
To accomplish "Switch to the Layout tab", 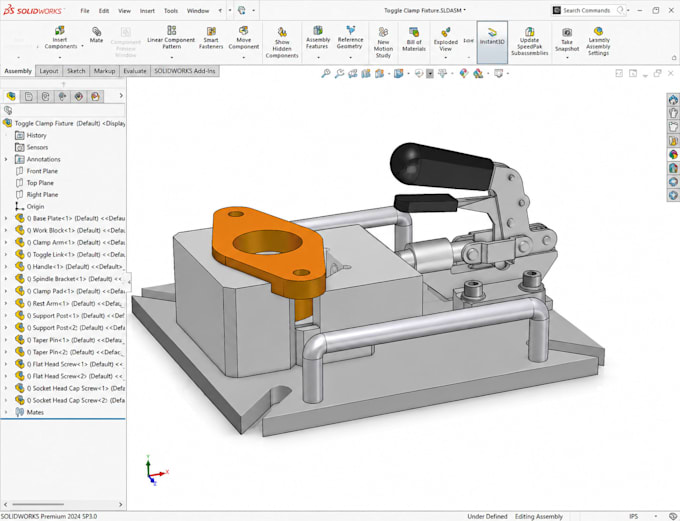I will tap(49, 71).
